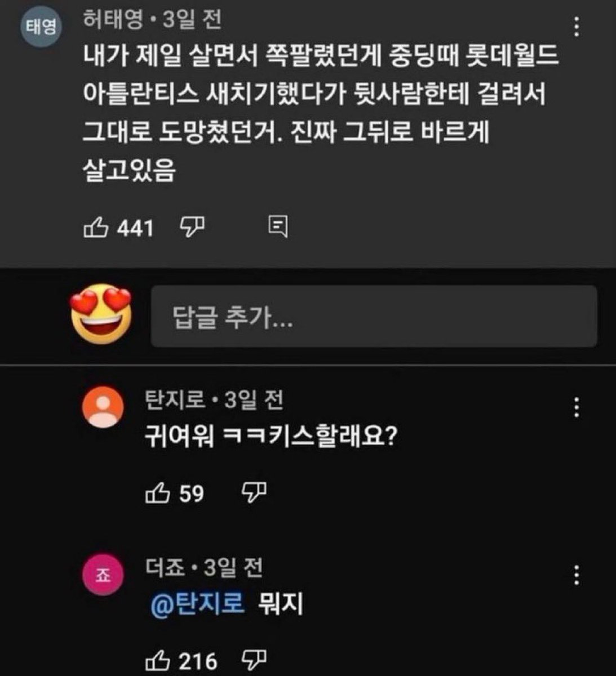Like 더죠's reply
This screenshot has height=676, width=616.
point(158,660)
